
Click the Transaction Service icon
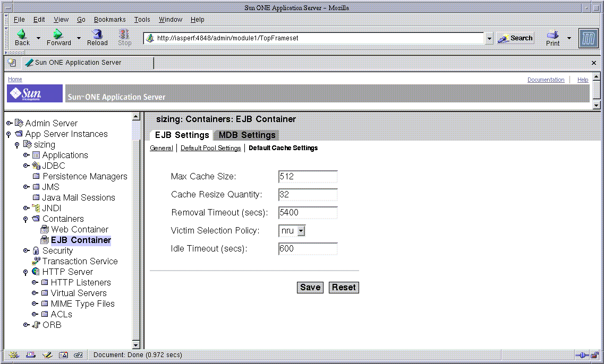[36, 261]
